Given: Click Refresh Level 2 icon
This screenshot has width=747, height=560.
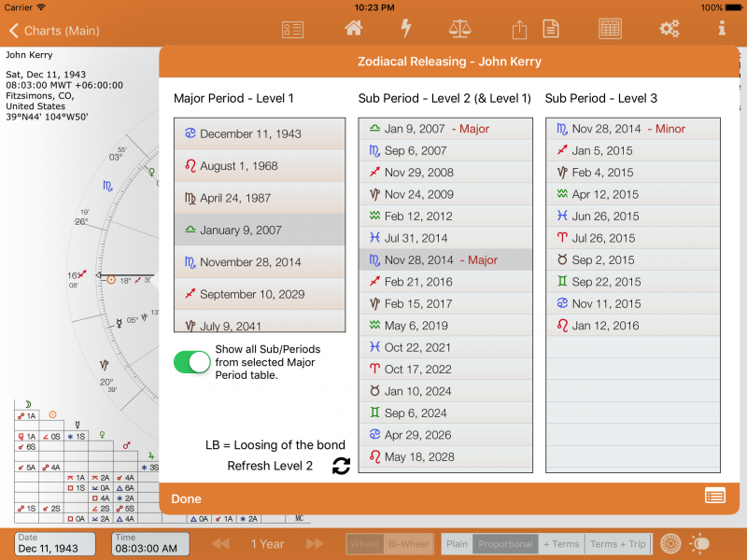Looking at the screenshot, I should click(x=342, y=466).
